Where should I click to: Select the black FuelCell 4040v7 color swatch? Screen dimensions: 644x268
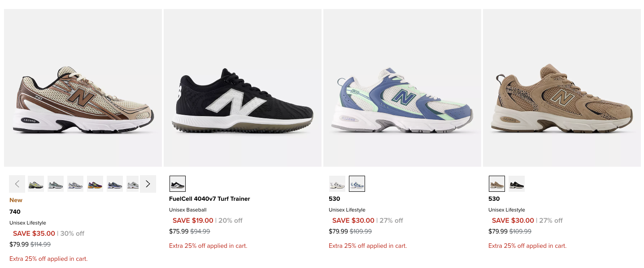178,184
